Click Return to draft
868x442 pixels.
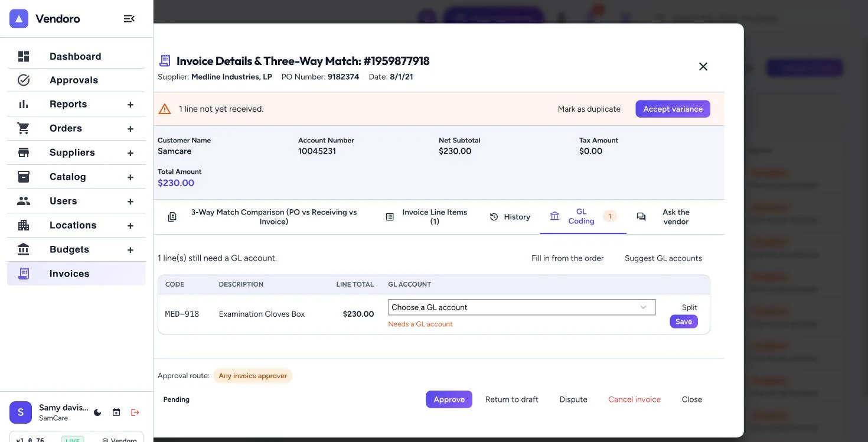(512, 399)
